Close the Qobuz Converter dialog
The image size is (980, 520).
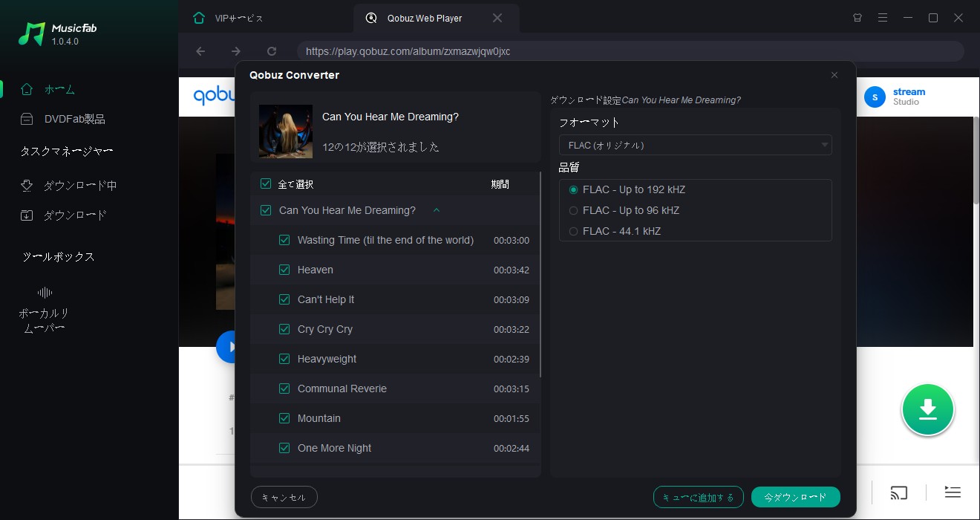[x=834, y=75]
